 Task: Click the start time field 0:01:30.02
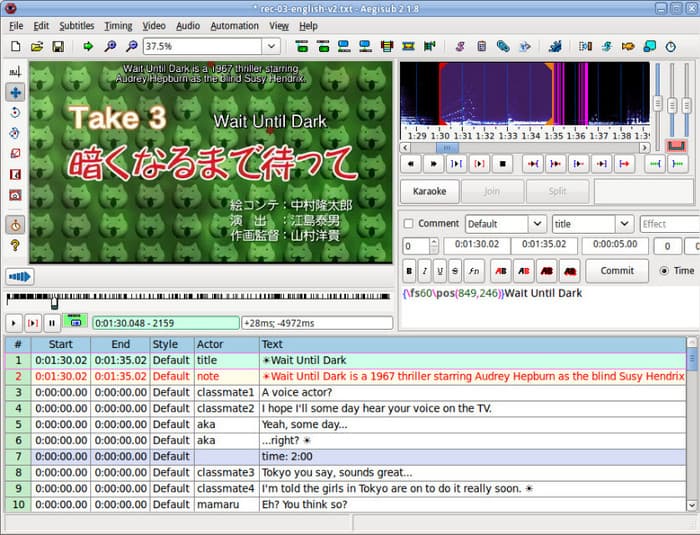476,245
